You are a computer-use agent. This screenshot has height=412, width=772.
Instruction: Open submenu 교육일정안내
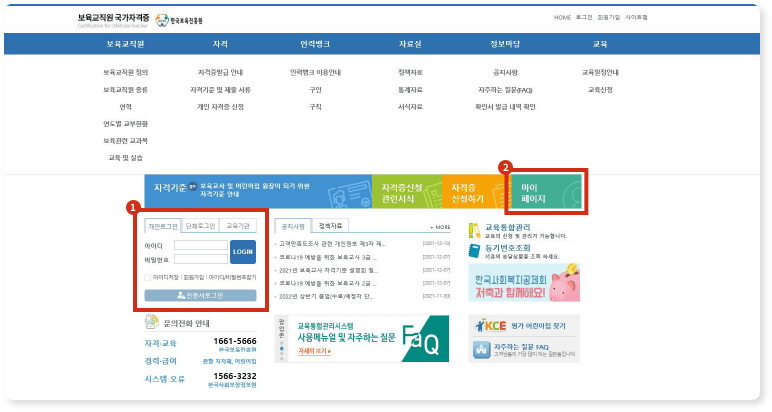coord(600,72)
